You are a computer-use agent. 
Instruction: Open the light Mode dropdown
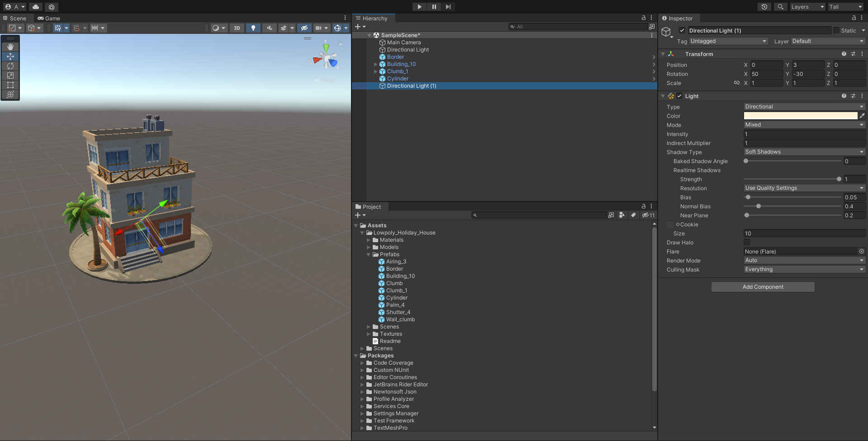(804, 125)
